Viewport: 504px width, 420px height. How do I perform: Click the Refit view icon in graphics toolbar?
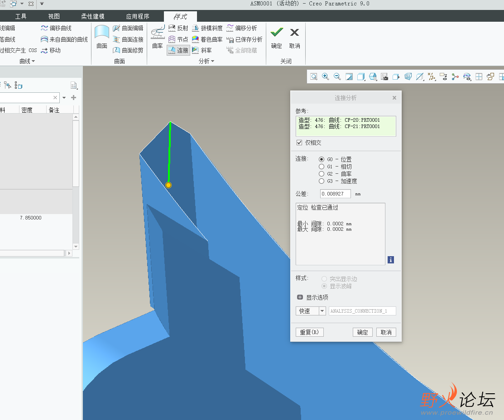[x=314, y=76]
